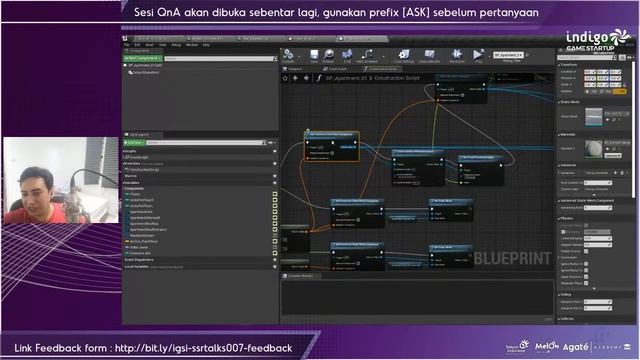Add a local variable with plus icon
Viewport: 640px width, 360px height.
275,267
